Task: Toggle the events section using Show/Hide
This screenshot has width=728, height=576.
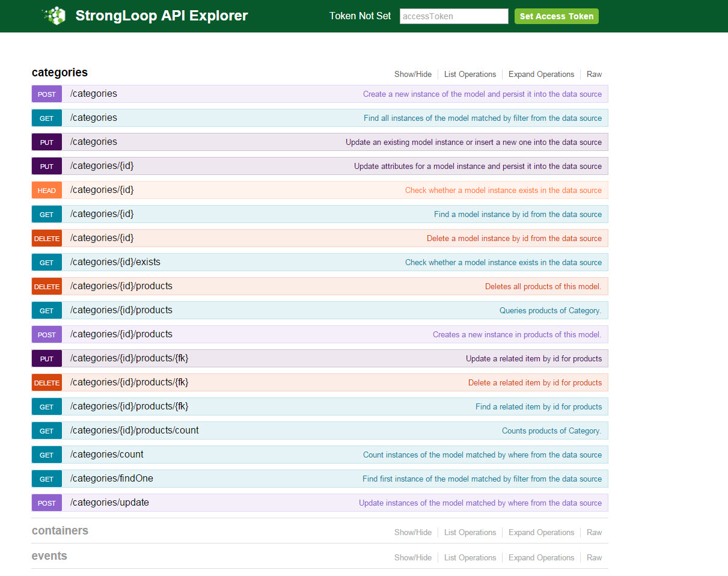Action: click(x=413, y=557)
